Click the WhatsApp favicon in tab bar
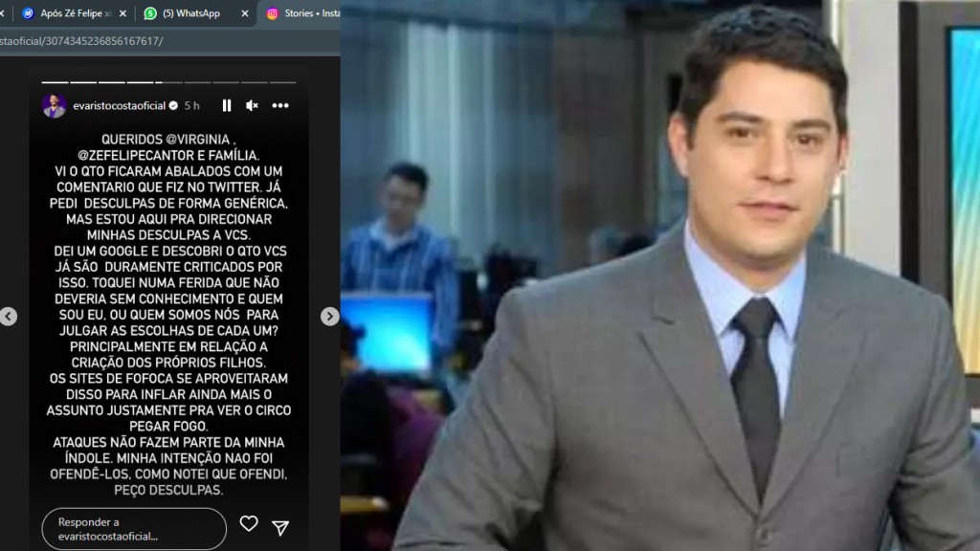 [x=150, y=13]
